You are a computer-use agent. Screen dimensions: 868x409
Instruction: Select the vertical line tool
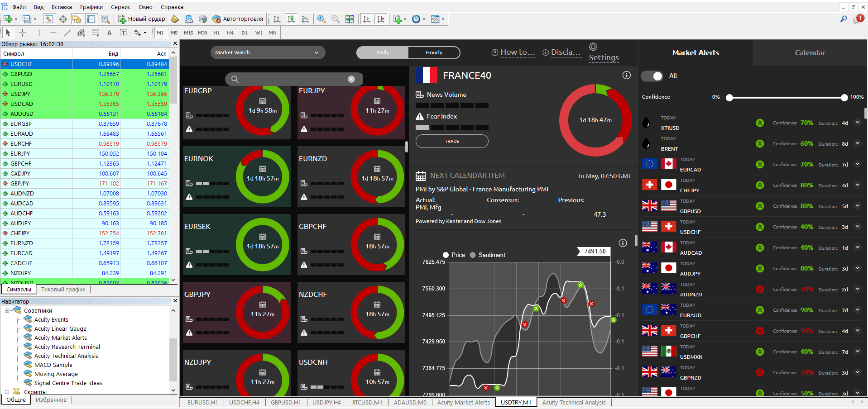pos(39,33)
